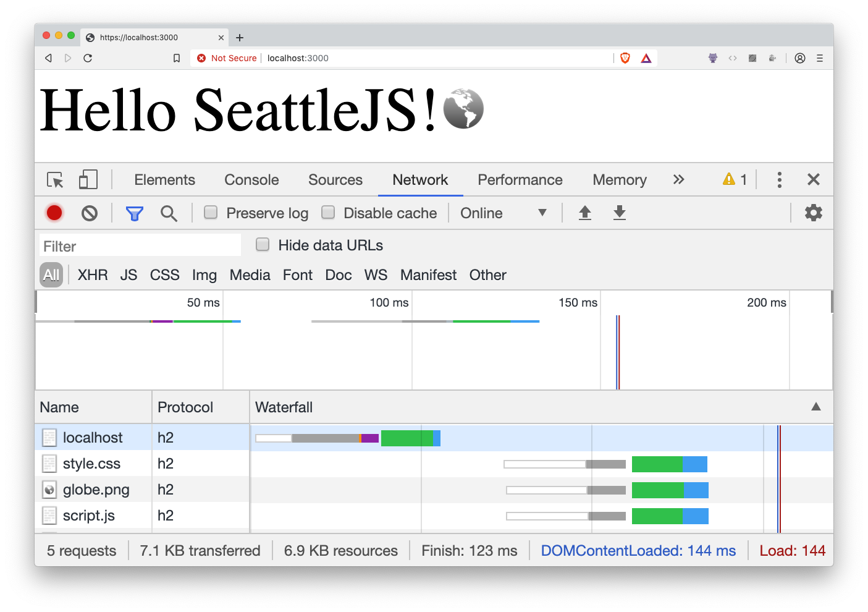Filter requests by WS
The image size is (868, 612).
(x=376, y=275)
